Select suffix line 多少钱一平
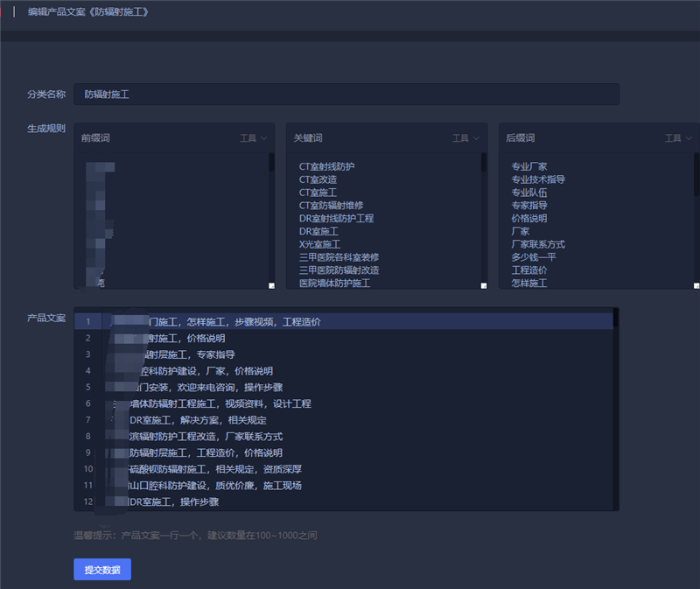This screenshot has width=700, height=589. [x=534, y=257]
